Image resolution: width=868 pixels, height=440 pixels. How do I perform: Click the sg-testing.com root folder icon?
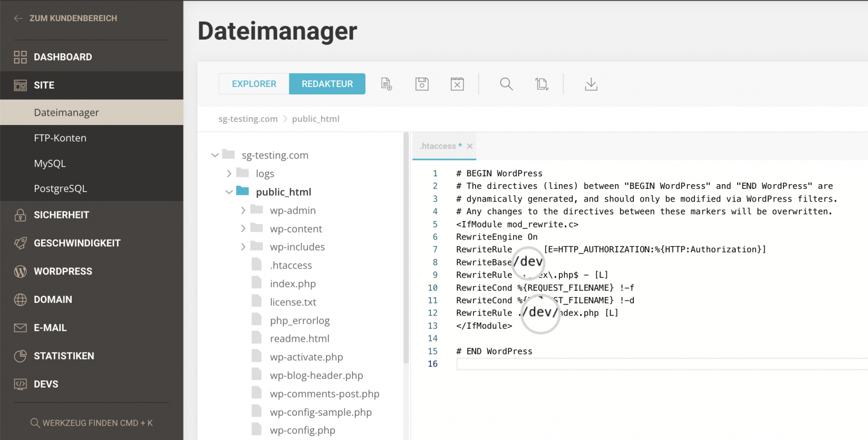click(x=228, y=154)
